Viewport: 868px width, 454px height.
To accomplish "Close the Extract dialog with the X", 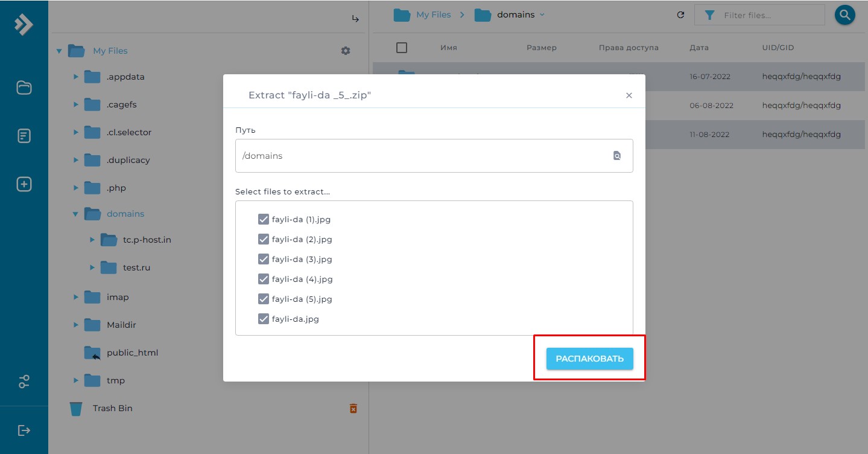I will coord(629,95).
